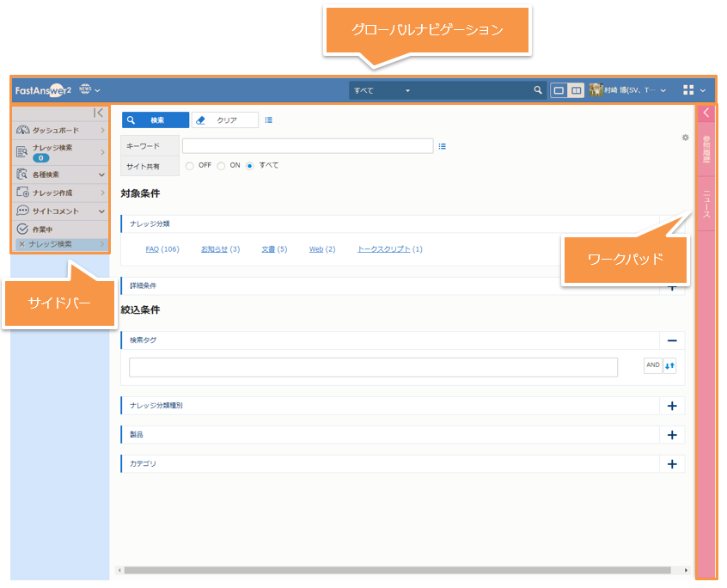727x588 pixels.
Task: Expand the ナレッジ分類種別 section
Action: tap(672, 406)
